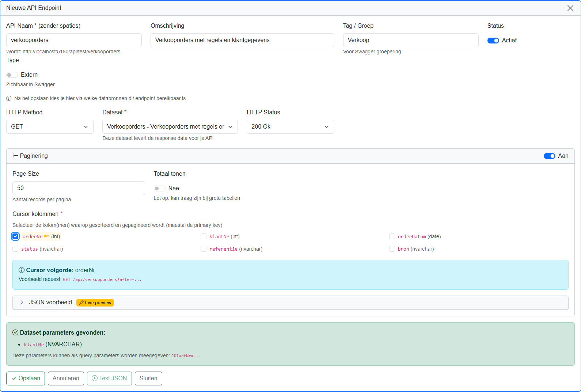Open the HTTP Status dropdown

click(290, 127)
